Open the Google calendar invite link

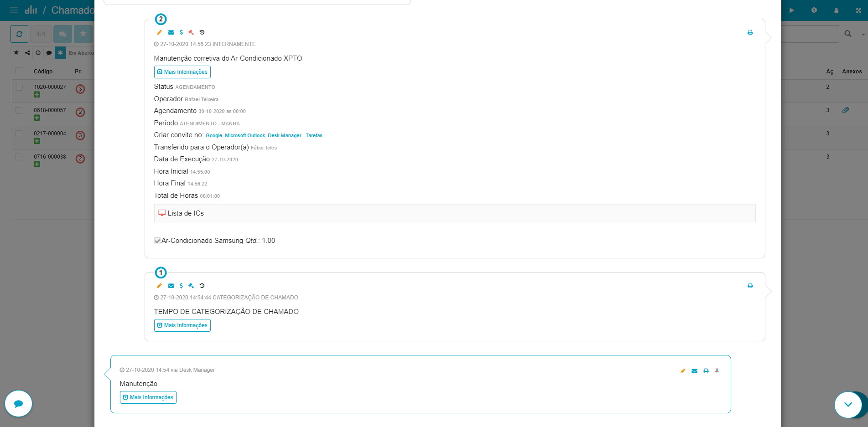(x=214, y=136)
